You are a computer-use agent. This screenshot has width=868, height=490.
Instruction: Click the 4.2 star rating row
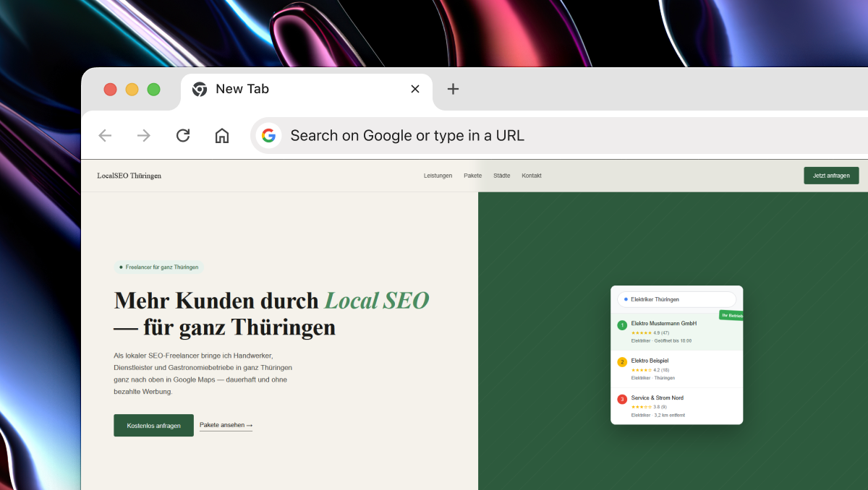(x=650, y=370)
